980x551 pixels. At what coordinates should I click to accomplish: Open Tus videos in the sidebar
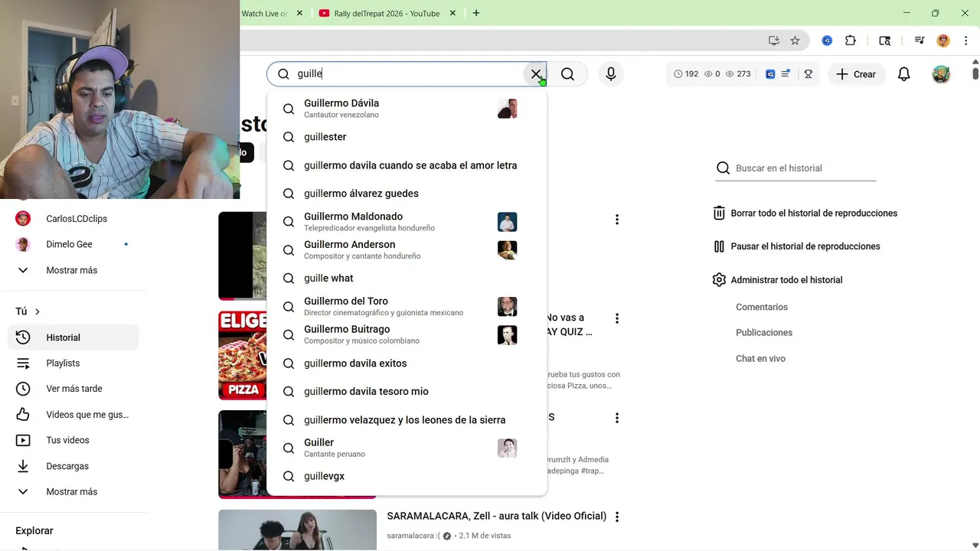tap(73, 441)
